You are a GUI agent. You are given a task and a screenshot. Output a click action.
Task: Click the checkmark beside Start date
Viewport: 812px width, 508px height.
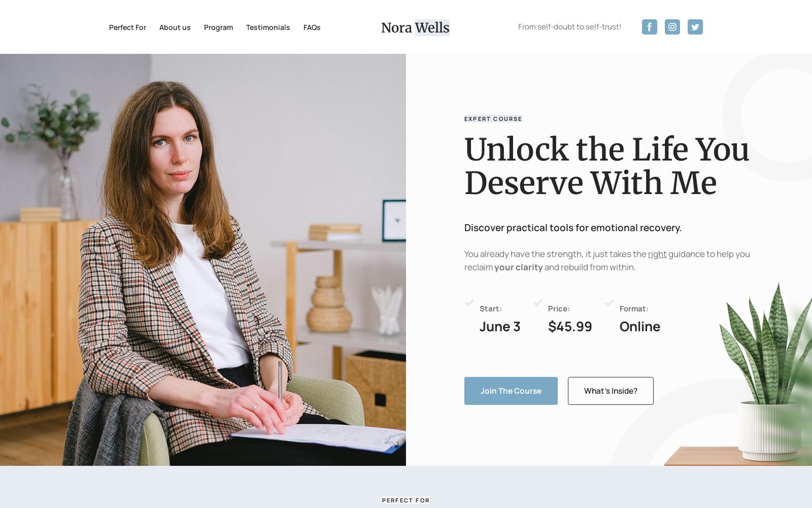tap(469, 303)
